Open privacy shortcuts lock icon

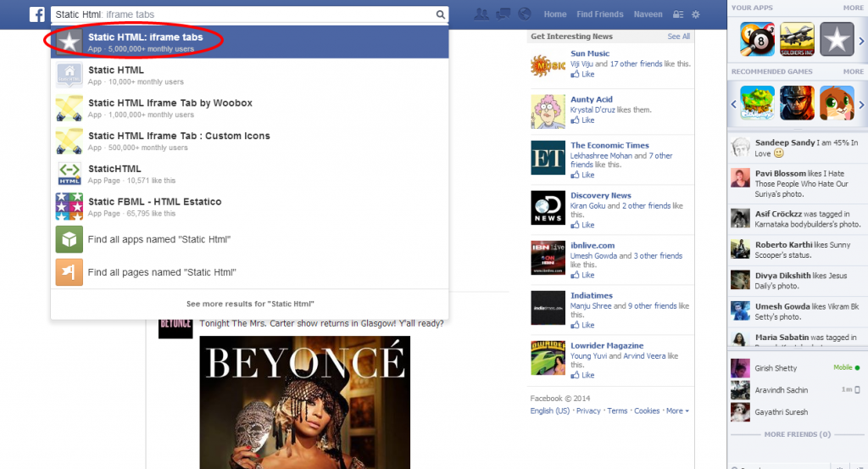click(x=678, y=14)
